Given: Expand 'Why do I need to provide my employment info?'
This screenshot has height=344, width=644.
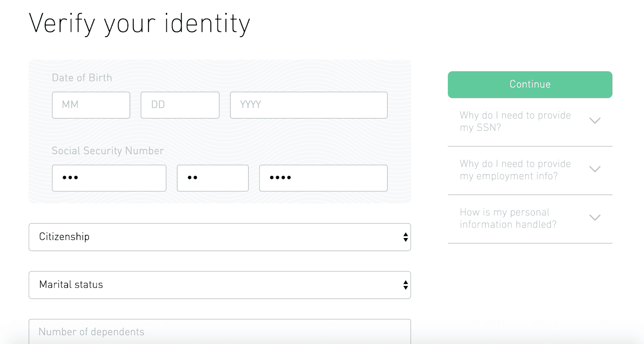Looking at the screenshot, I should point(530,170).
